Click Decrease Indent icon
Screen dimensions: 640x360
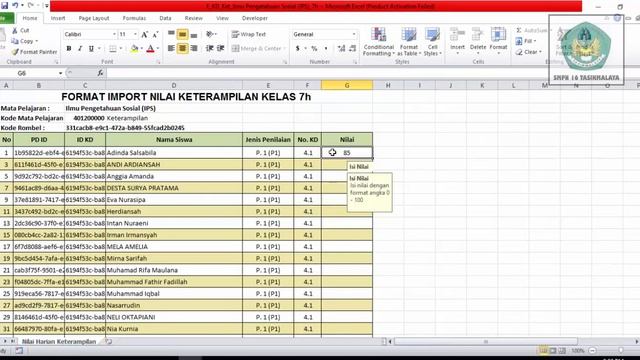[209, 49]
